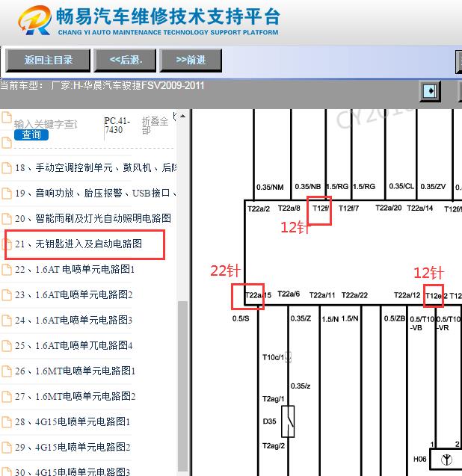The height and width of the screenshot is (476, 462).
Task: Click the Chang Yi platform logo
Action: click(34, 20)
